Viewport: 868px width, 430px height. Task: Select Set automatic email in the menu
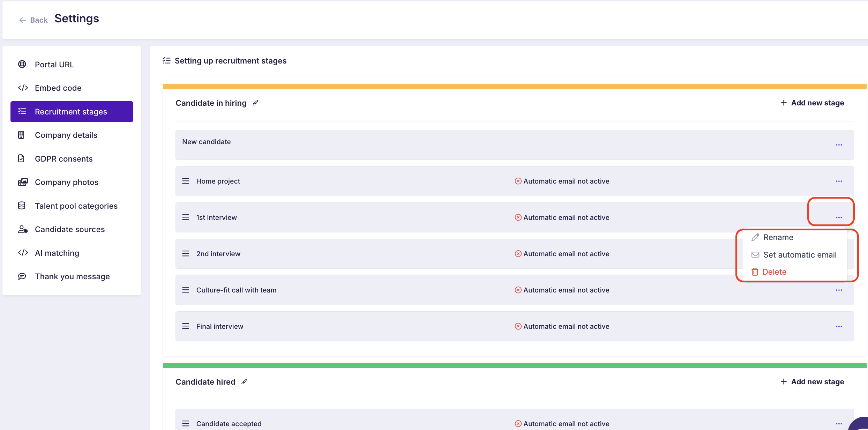[x=800, y=255]
